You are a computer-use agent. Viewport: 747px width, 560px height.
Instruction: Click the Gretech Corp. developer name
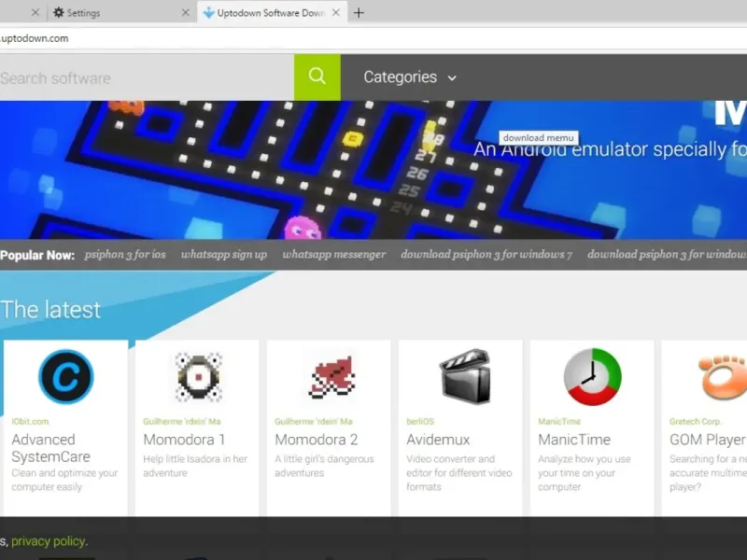[x=696, y=422]
